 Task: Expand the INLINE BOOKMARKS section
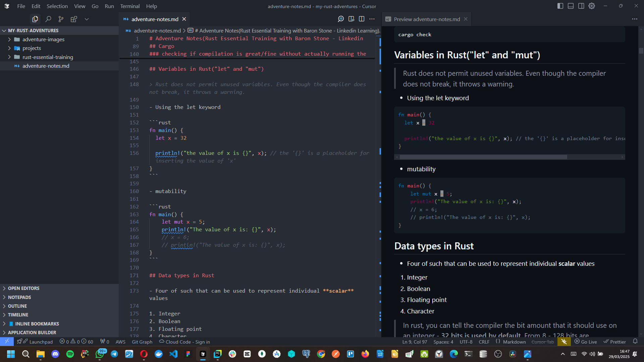coord(37,324)
